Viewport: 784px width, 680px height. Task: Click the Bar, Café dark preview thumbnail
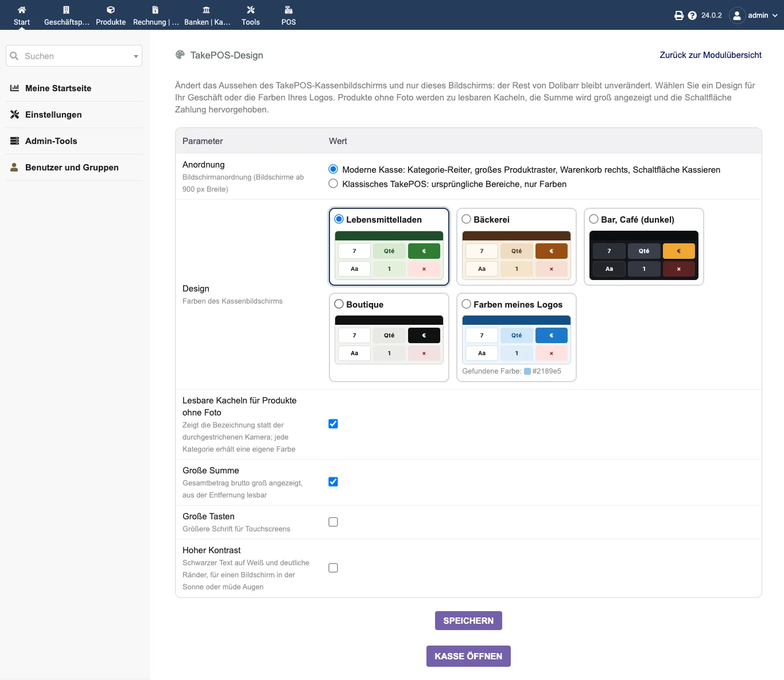(644, 255)
